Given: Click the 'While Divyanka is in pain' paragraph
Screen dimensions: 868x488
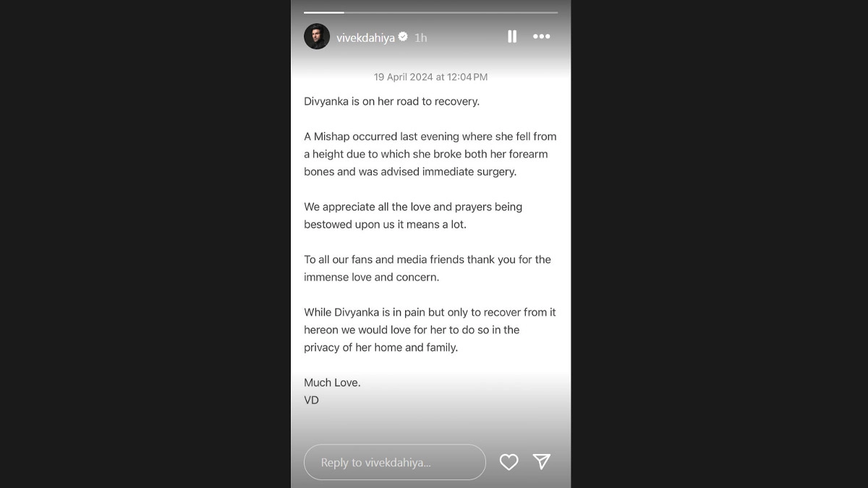Looking at the screenshot, I should click(x=430, y=330).
